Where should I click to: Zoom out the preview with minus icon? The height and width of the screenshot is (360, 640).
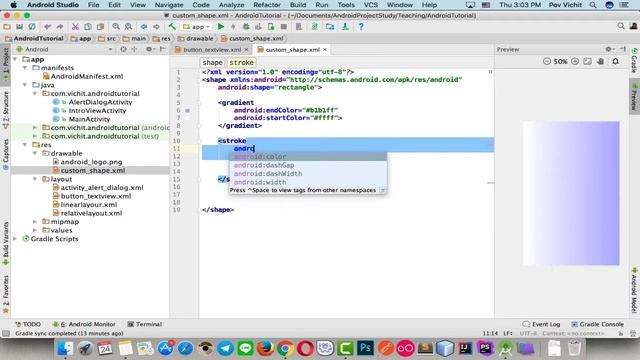(547, 61)
